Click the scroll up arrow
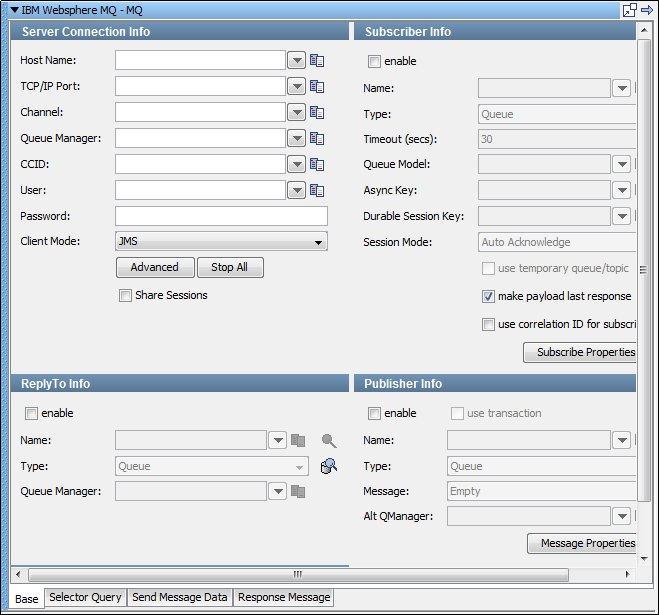This screenshot has width=659, height=615. pyautogui.click(x=644, y=30)
